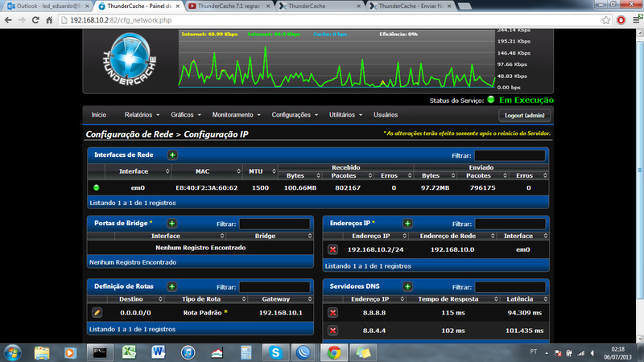The image size is (644, 362).
Task: Select gateway 192.168.10.1 cell
Action: [x=280, y=313]
